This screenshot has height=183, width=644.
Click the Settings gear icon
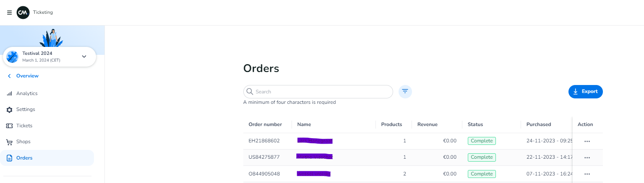point(9,110)
